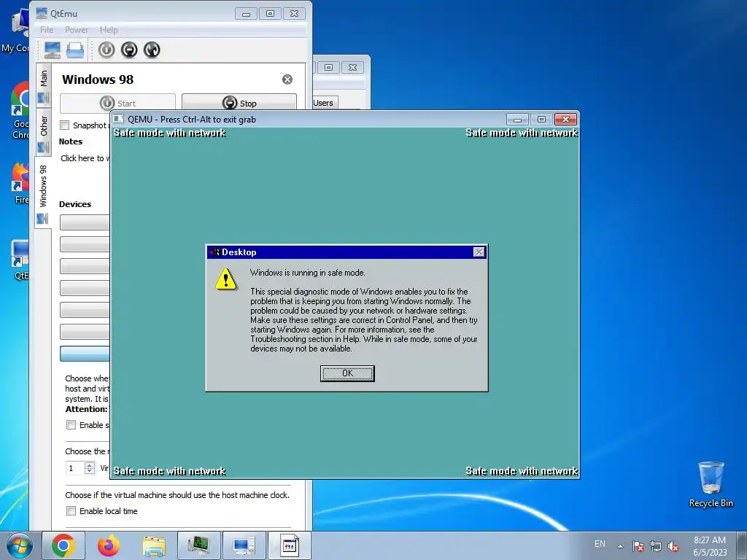
Task: Launch Firefox from the taskbar
Action: click(x=109, y=545)
